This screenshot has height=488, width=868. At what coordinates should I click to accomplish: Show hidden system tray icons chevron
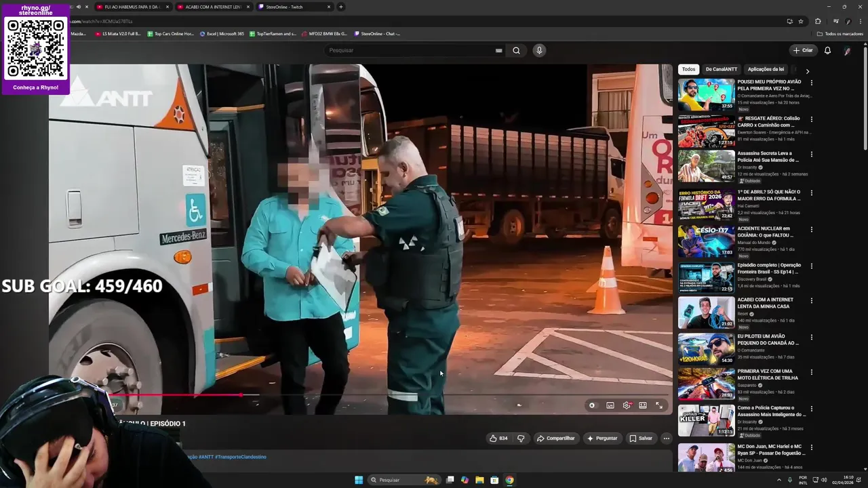coord(779,480)
